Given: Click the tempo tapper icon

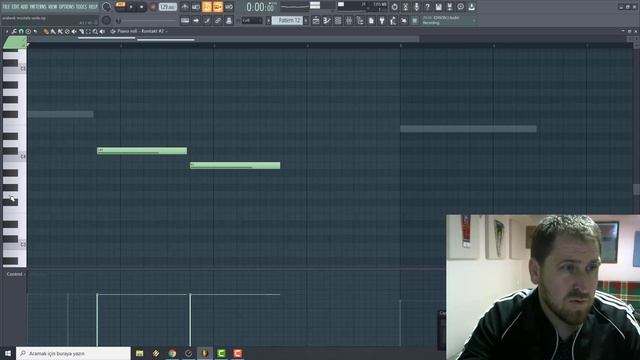Looking at the screenshot, I should click(x=393, y=20).
